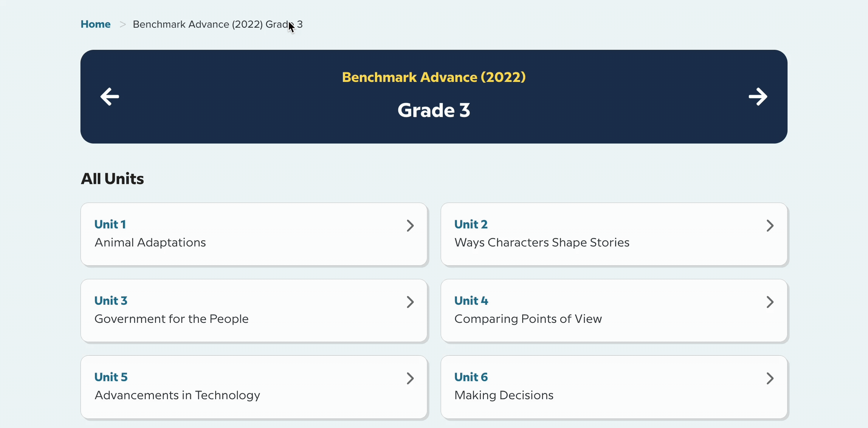Screen dimensions: 868x428
Task: Open Government for the People card
Action: pyautogui.click(x=172, y=319)
